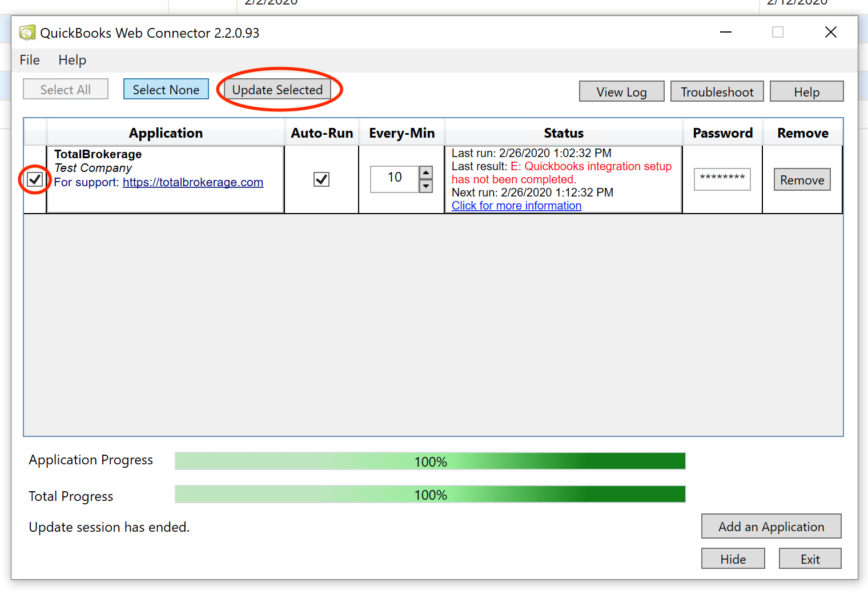Image resolution: width=868 pixels, height=594 pixels.
Task: Click the QuickBooks Web Connector title icon
Action: click(x=27, y=33)
